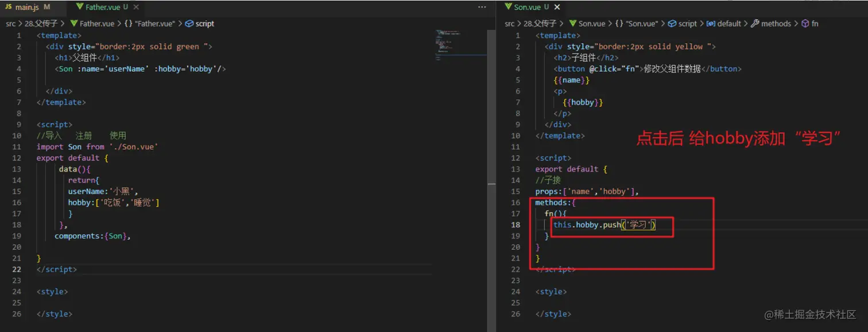Click the 'fn(){' line in Son.vue
The height and width of the screenshot is (332, 868).
coord(556,213)
